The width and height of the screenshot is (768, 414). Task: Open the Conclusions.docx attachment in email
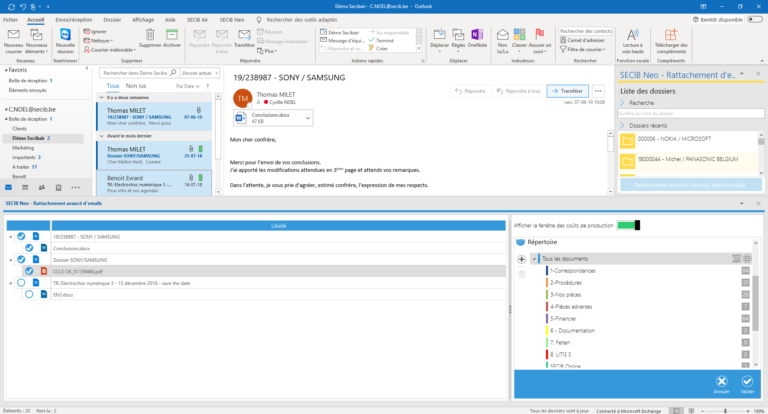click(268, 118)
